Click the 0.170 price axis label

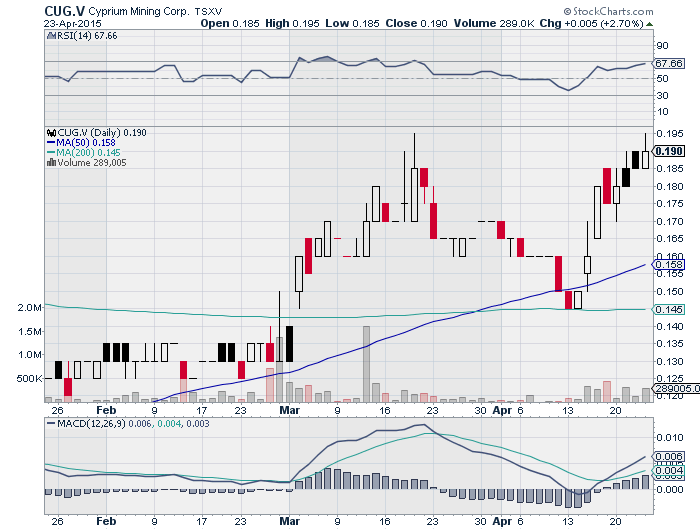click(670, 221)
